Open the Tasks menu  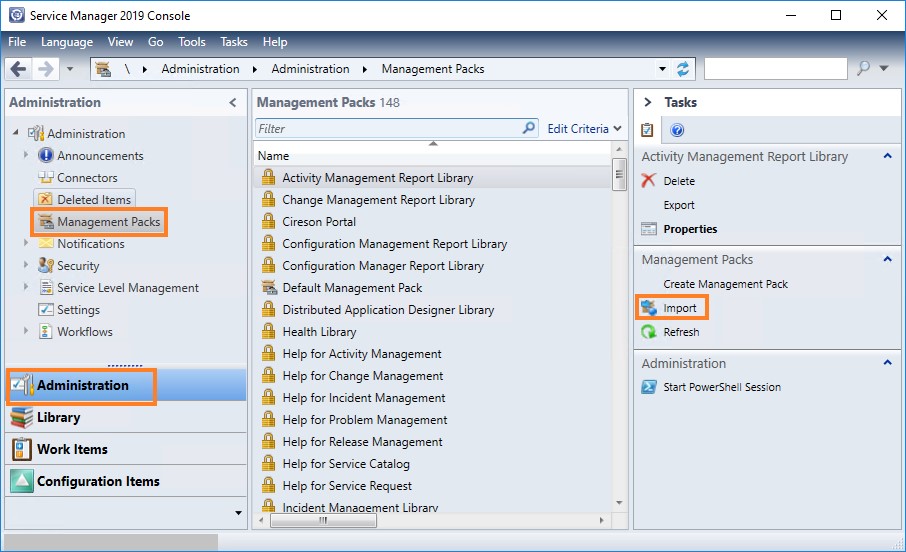coord(233,42)
